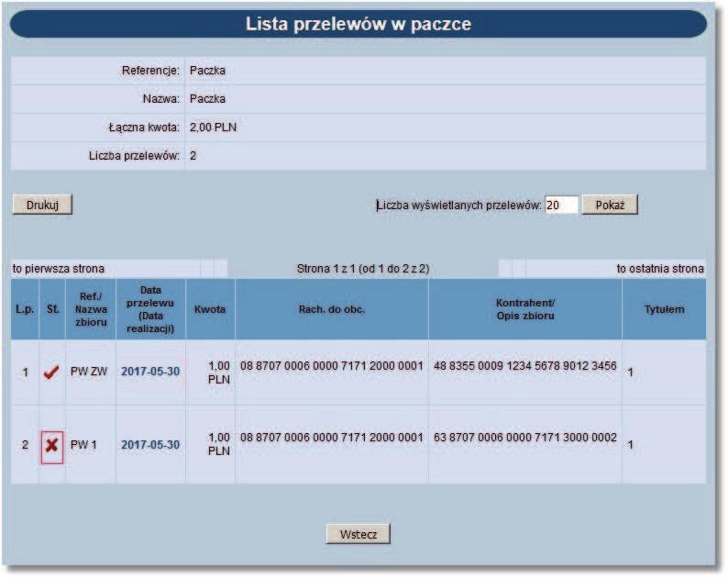Click the Referencje value Paczka
Viewport: 728px width, 578px height.
207,71
